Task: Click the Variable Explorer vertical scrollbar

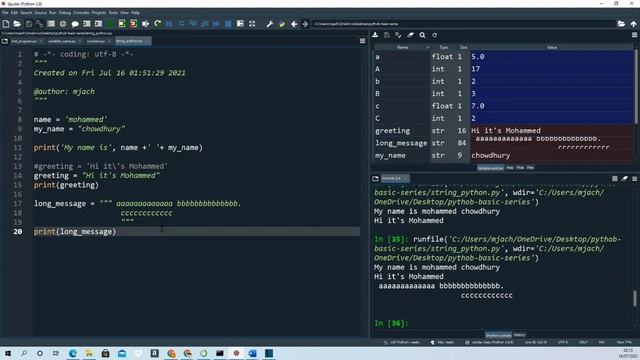Action: [636, 87]
